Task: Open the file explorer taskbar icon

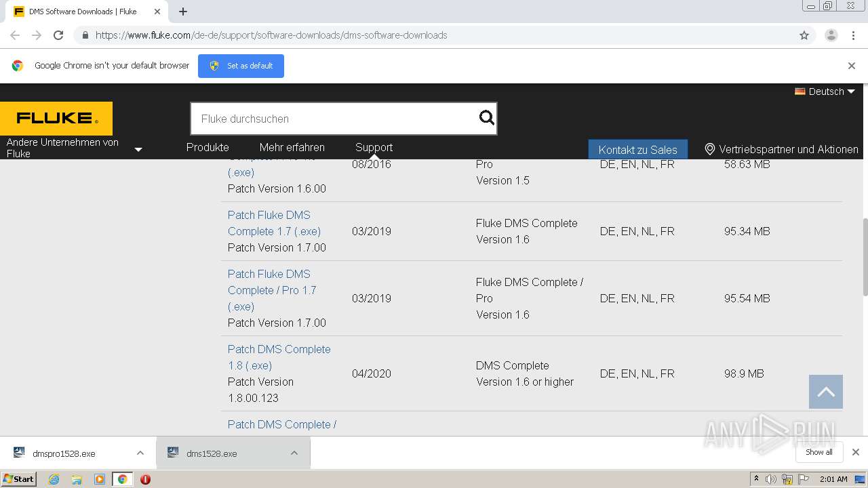Action: point(77,479)
